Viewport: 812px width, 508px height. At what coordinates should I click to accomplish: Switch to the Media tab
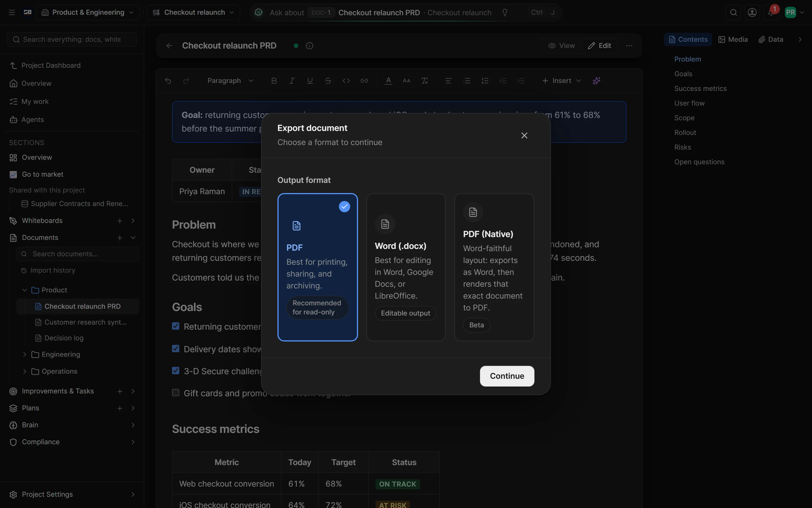(733, 39)
